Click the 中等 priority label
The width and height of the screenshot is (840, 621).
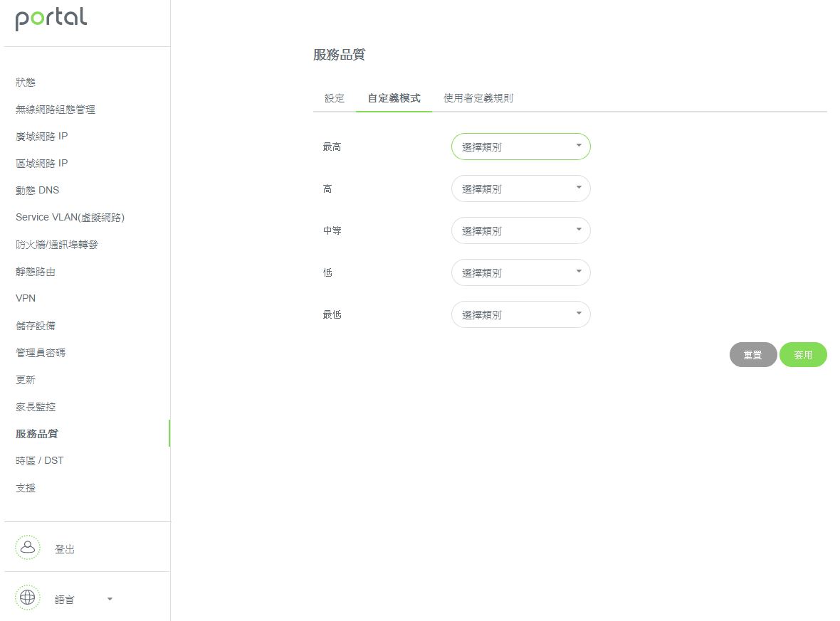click(x=332, y=230)
